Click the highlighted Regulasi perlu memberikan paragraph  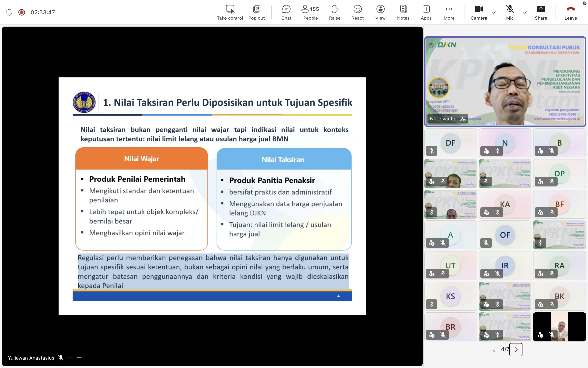tap(213, 271)
